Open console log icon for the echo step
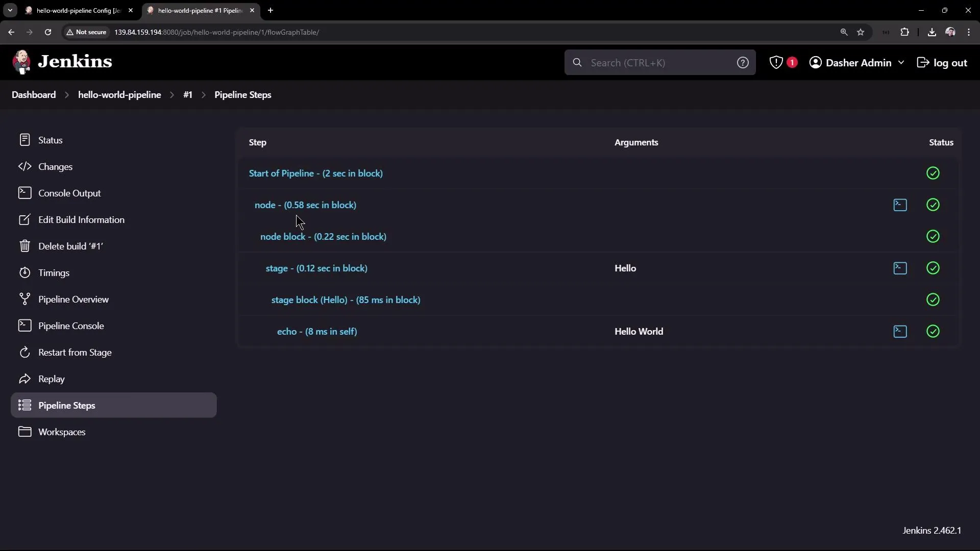Image resolution: width=980 pixels, height=551 pixels. pyautogui.click(x=900, y=332)
